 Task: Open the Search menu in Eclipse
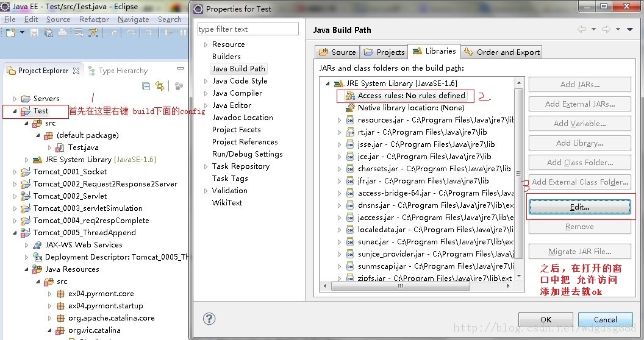tap(170, 19)
